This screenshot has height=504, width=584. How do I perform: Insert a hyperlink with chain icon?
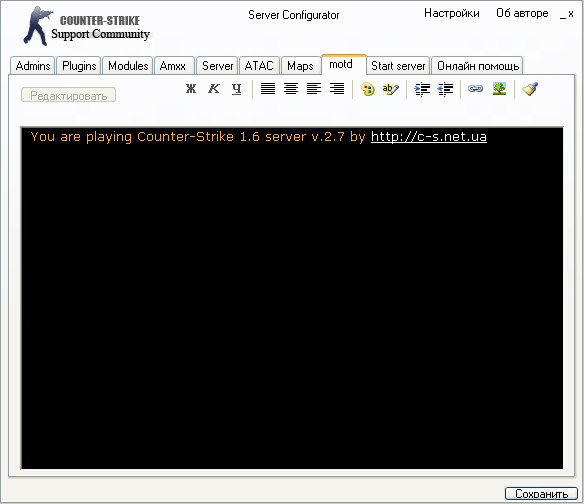[476, 89]
